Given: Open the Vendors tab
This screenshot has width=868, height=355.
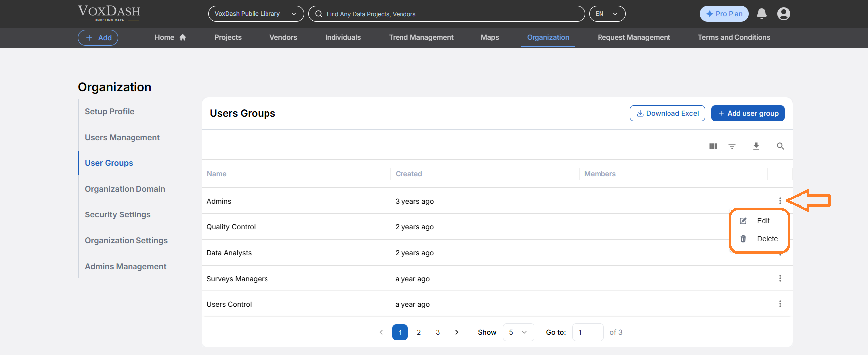Looking at the screenshot, I should (283, 37).
